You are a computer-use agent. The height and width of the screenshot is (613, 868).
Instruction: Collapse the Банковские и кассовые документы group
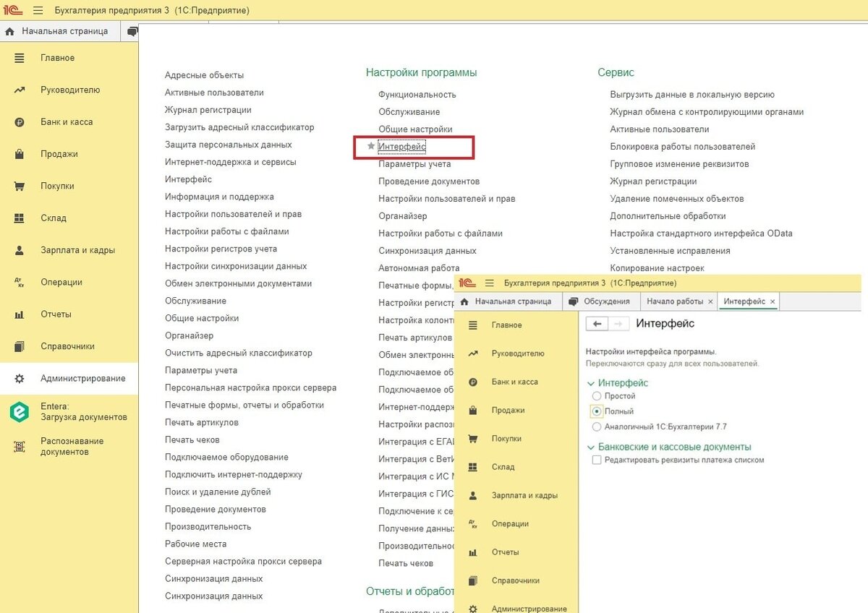point(591,447)
